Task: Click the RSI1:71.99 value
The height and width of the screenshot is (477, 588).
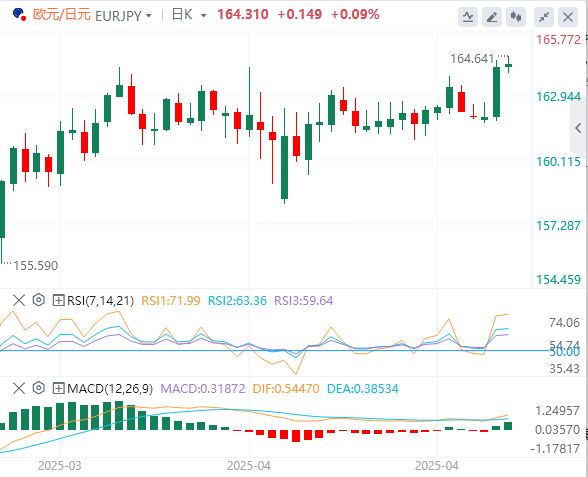Action: (x=171, y=301)
